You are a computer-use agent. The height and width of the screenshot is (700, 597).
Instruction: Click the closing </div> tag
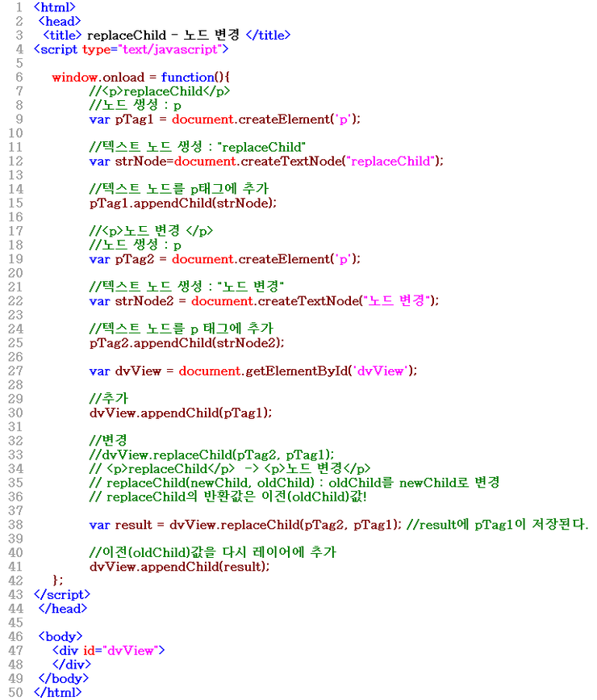[71, 664]
